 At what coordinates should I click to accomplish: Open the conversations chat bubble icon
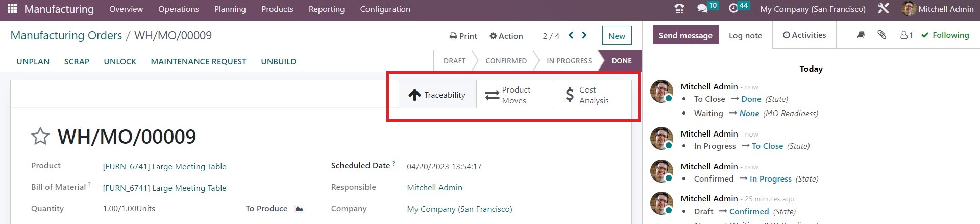click(x=703, y=9)
